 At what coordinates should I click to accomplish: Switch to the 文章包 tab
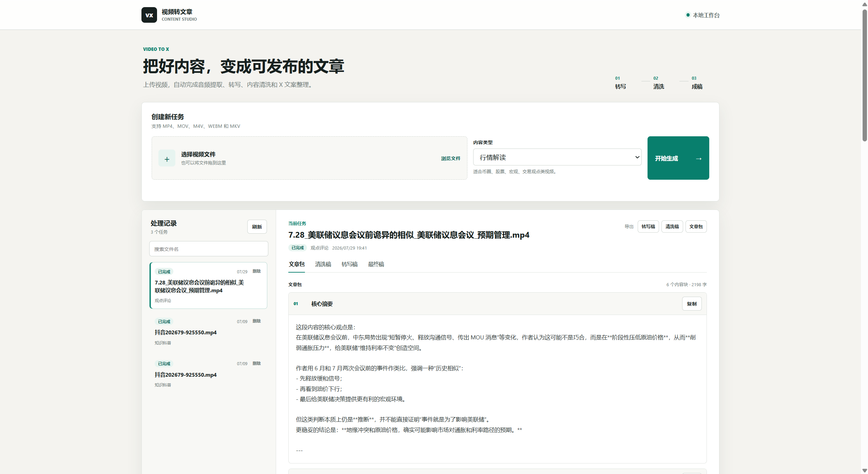296,264
